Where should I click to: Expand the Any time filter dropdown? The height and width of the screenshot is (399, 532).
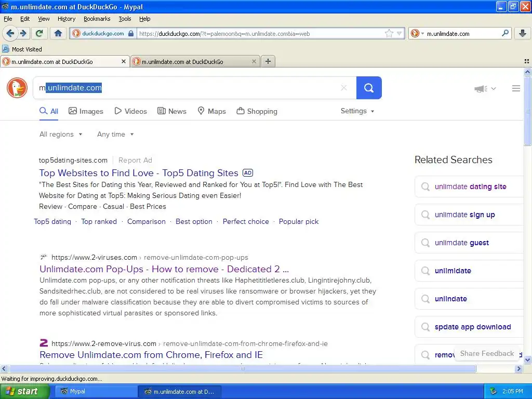[115, 135]
